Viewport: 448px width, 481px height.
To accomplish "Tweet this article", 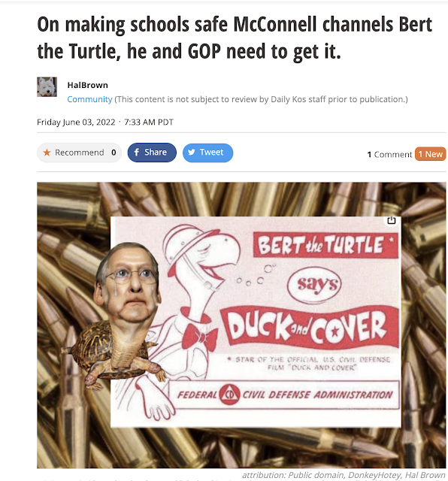I will click(x=207, y=153).
